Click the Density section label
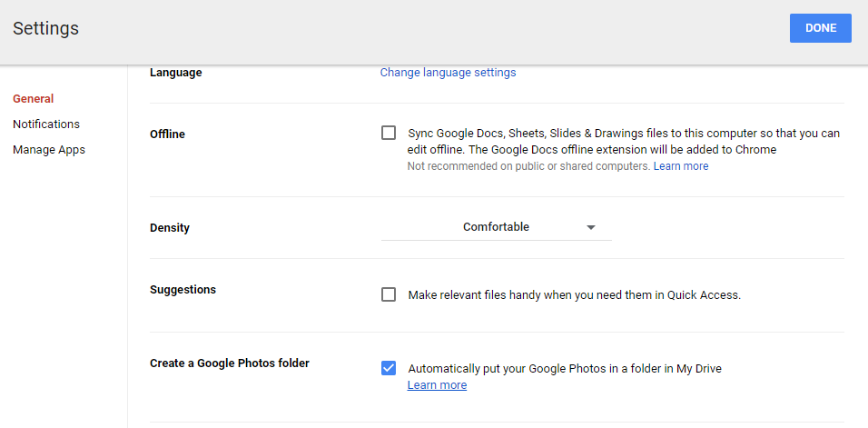 [x=171, y=227]
